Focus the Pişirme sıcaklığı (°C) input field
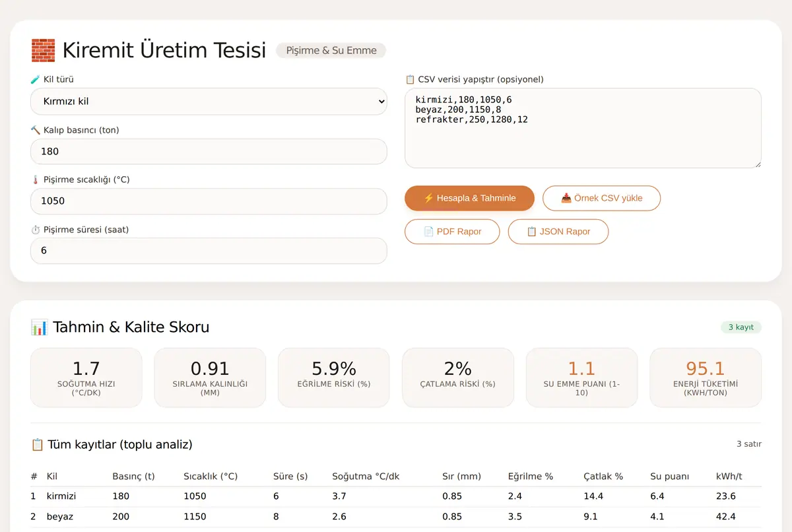Screen dimensions: 792x532 tap(209, 201)
